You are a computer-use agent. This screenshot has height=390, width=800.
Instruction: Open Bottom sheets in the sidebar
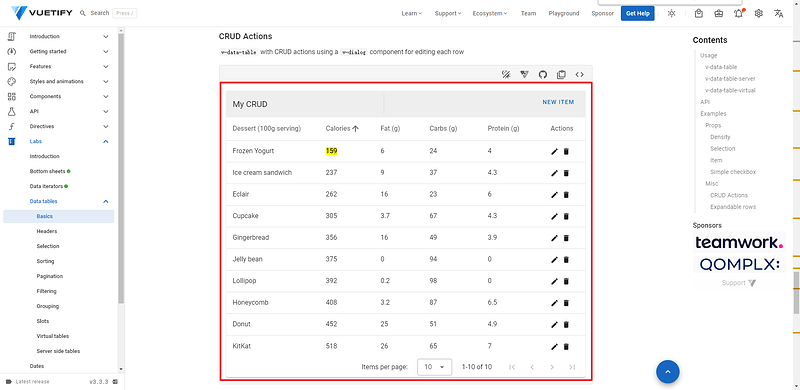click(x=47, y=172)
